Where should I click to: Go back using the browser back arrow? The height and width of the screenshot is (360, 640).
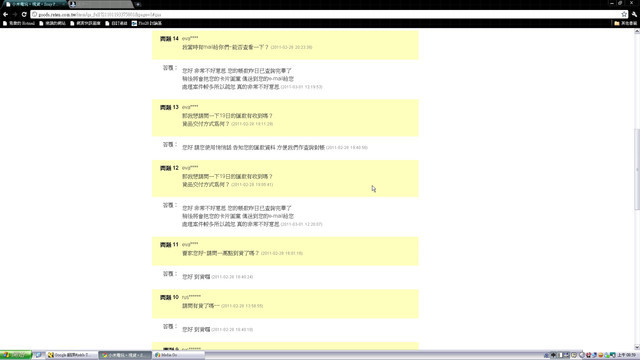5,14
